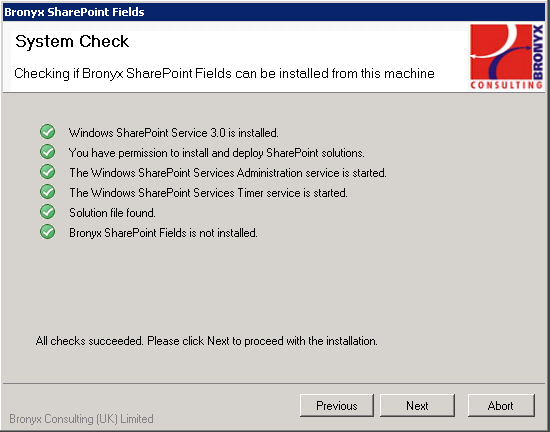
Task: Select the System Check heading
Action: coord(72,41)
